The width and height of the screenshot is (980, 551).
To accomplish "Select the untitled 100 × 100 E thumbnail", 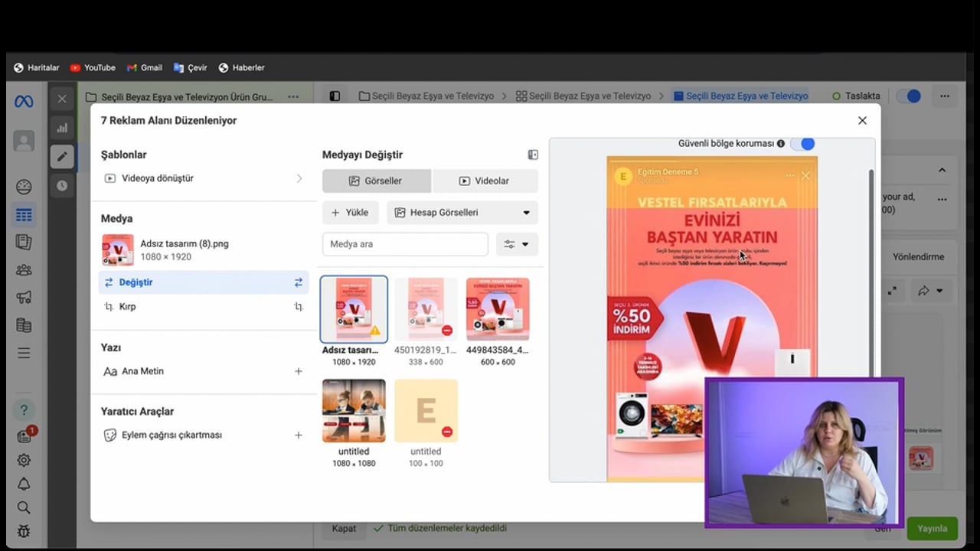I will pyautogui.click(x=426, y=411).
